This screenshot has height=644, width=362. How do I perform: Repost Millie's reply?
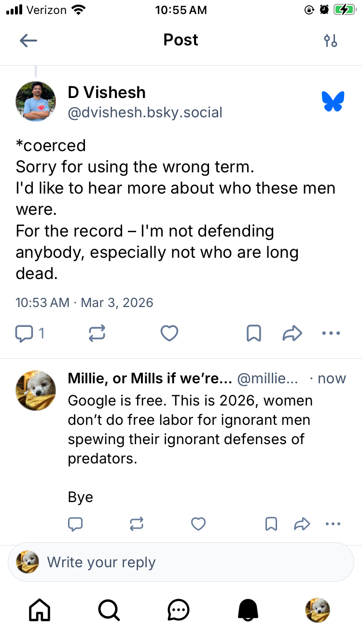coord(137,524)
